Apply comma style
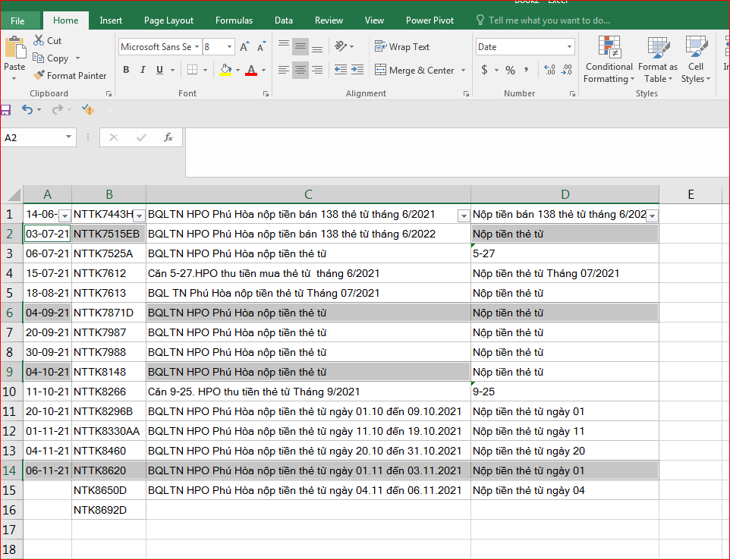Screen dimensions: 730x560 526,70
